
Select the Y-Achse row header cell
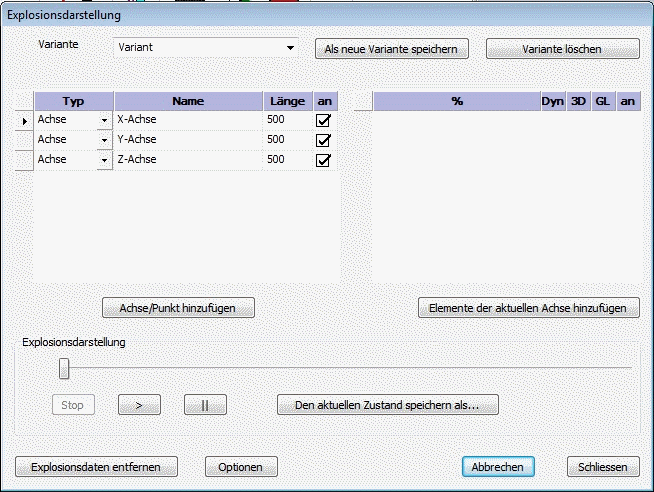click(24, 141)
